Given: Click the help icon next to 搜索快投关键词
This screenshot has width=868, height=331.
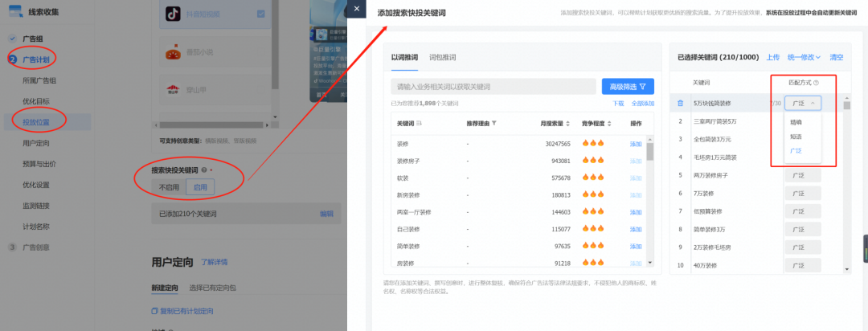Looking at the screenshot, I should (x=204, y=170).
